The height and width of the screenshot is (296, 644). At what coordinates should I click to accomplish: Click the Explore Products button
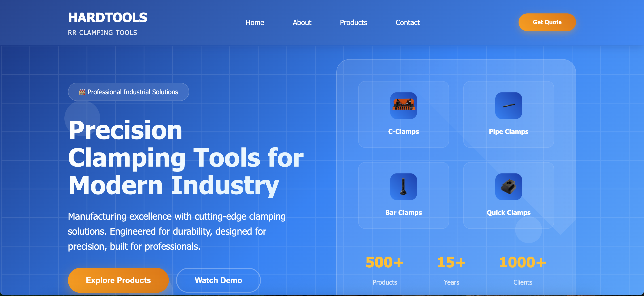point(118,280)
